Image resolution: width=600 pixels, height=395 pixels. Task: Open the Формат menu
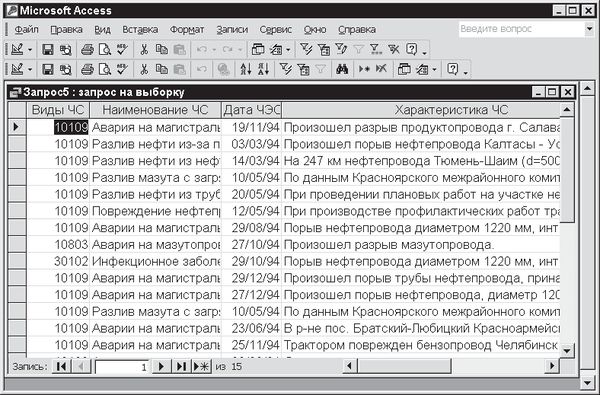pyautogui.click(x=187, y=29)
